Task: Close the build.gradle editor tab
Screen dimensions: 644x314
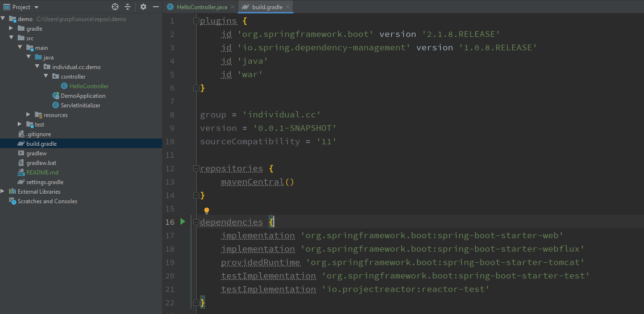Action: [x=287, y=7]
